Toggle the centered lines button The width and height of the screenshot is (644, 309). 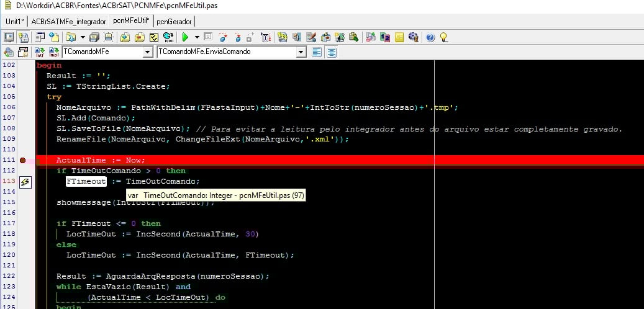(332, 52)
